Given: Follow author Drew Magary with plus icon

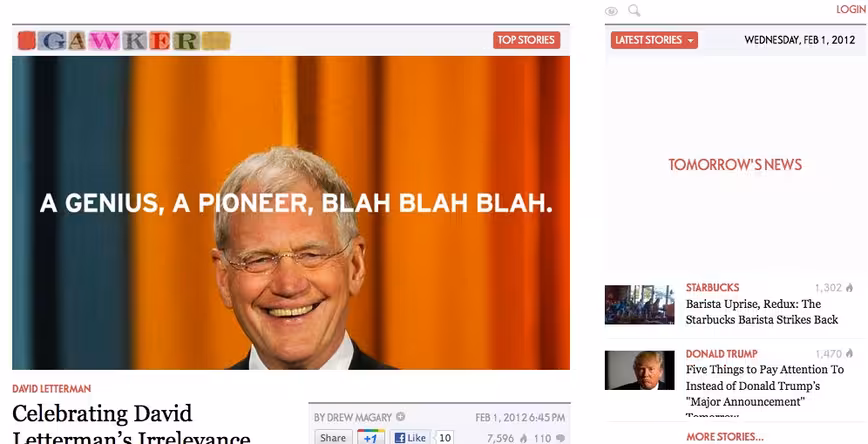Looking at the screenshot, I should (x=400, y=417).
